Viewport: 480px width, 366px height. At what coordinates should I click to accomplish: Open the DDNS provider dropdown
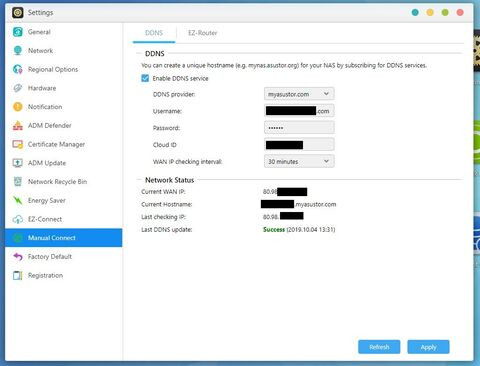[299, 94]
